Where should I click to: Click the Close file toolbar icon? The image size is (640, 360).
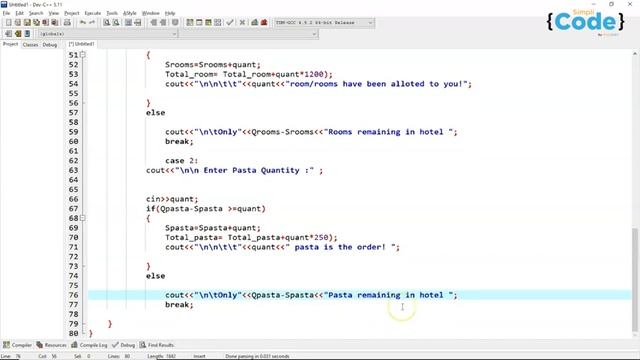pyautogui.click(x=45, y=22)
